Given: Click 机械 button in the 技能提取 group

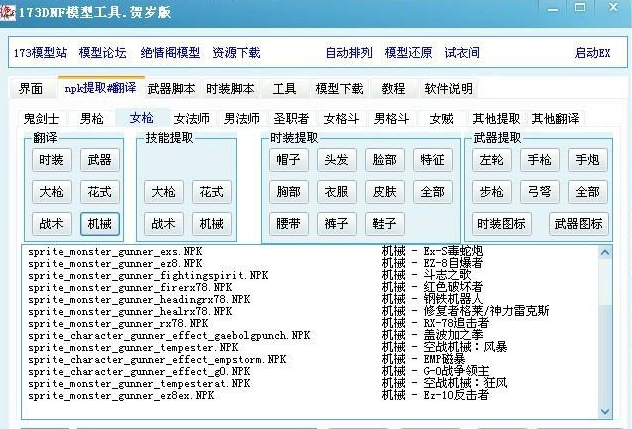Looking at the screenshot, I should tap(211, 223).
